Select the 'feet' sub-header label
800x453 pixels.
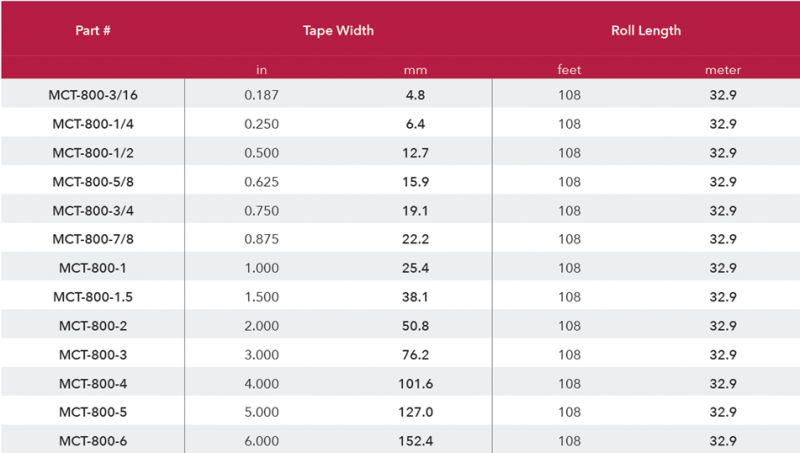pyautogui.click(x=569, y=70)
